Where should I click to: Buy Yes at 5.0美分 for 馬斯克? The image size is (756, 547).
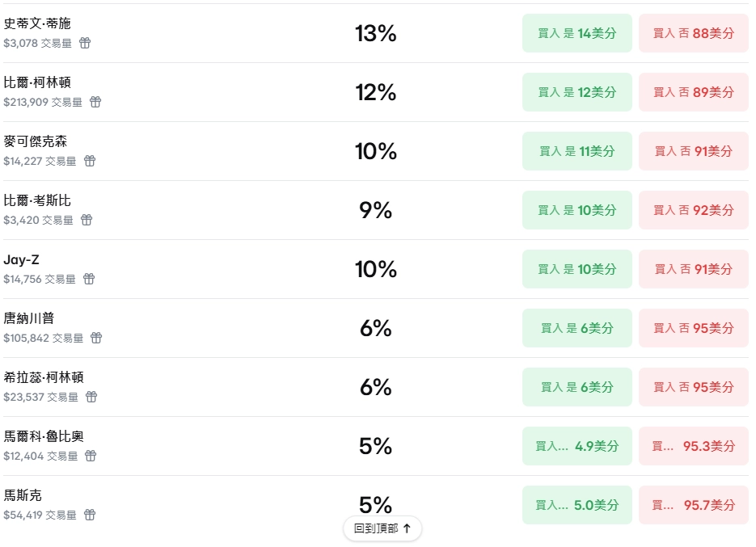(577, 505)
